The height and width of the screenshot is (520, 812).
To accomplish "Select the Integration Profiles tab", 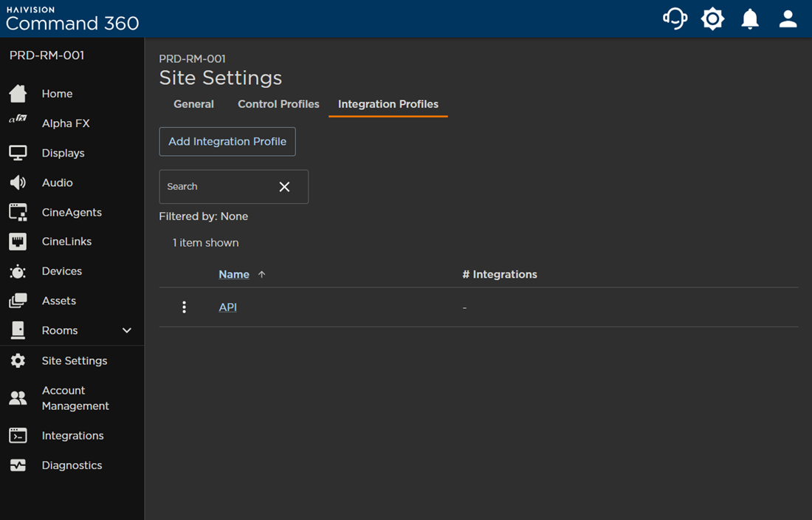I will [x=388, y=104].
